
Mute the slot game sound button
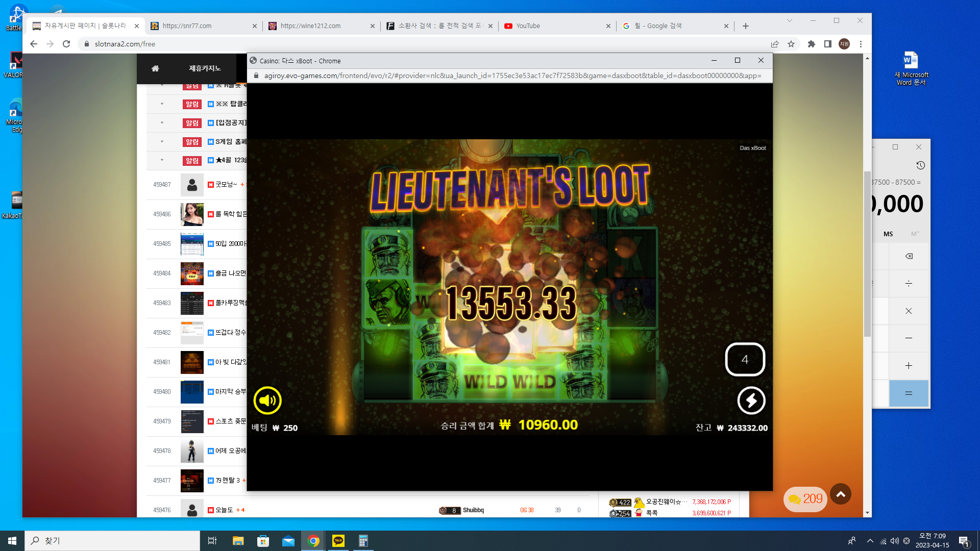pyautogui.click(x=267, y=400)
